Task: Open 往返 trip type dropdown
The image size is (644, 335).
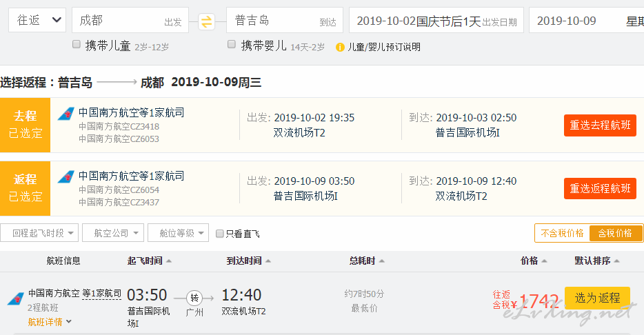Action: [x=37, y=20]
